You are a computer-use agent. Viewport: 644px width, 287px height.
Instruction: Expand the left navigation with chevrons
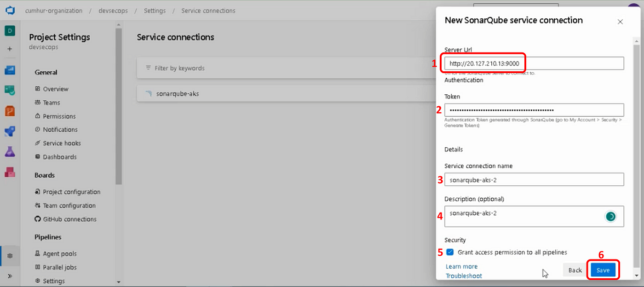pyautogui.click(x=10, y=276)
